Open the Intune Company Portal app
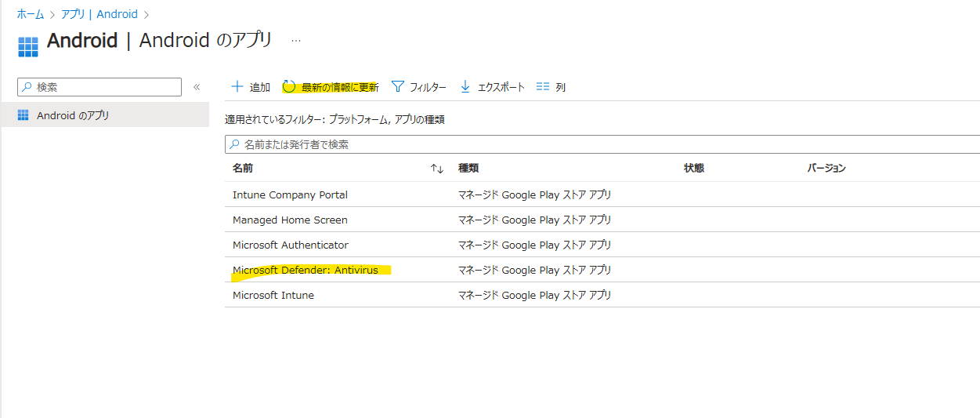 (x=290, y=194)
